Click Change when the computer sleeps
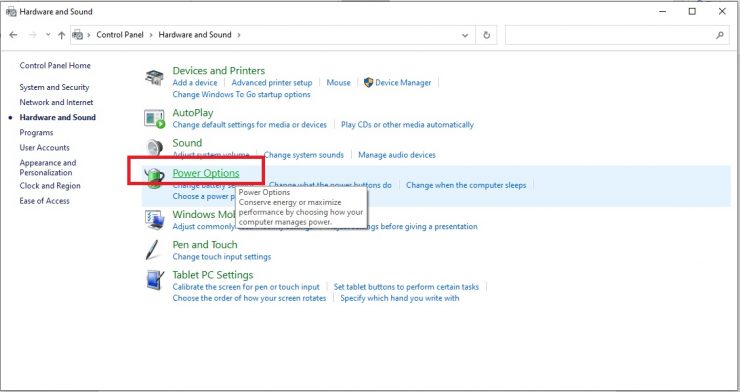The image size is (740, 392). [x=466, y=185]
